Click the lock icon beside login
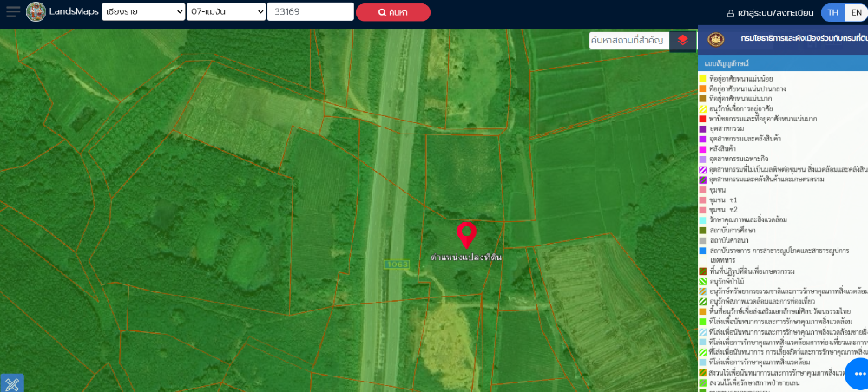Screen dimensions: 868x392 731,13
